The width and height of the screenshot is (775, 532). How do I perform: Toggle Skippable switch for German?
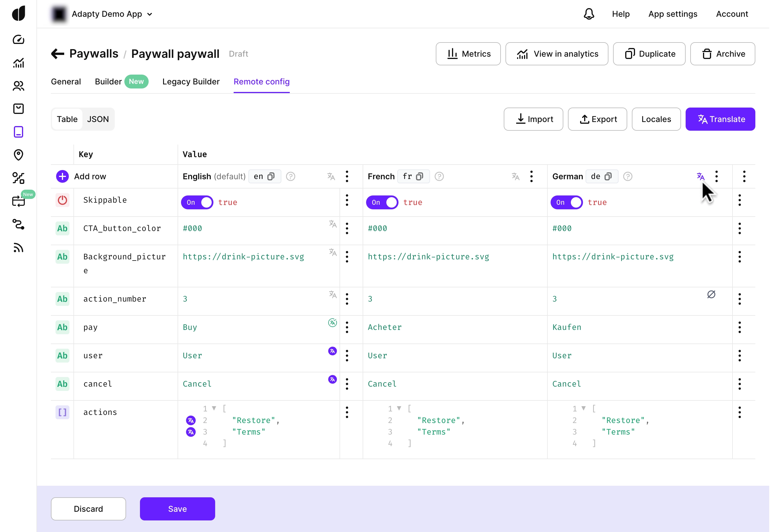(x=567, y=202)
